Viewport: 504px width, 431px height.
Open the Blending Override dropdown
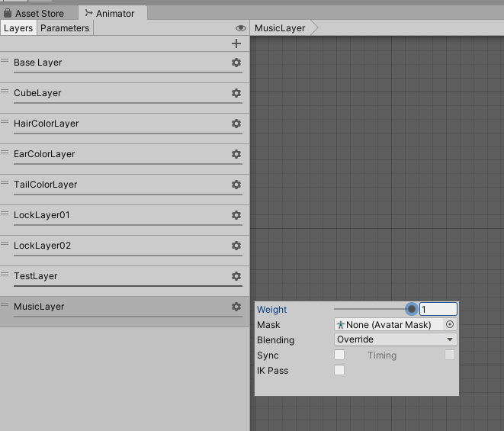point(396,339)
